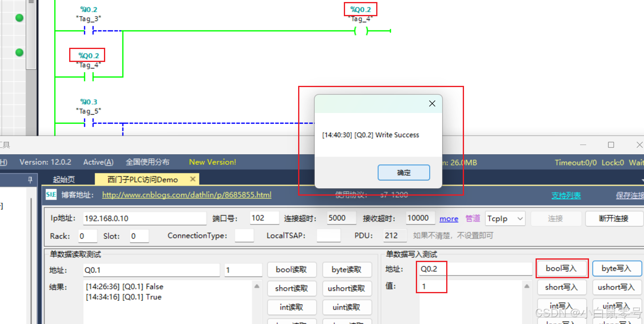This screenshot has height=324, width=644.
Task: Click the 接收超时 field showing 10000
Action: tap(420, 218)
